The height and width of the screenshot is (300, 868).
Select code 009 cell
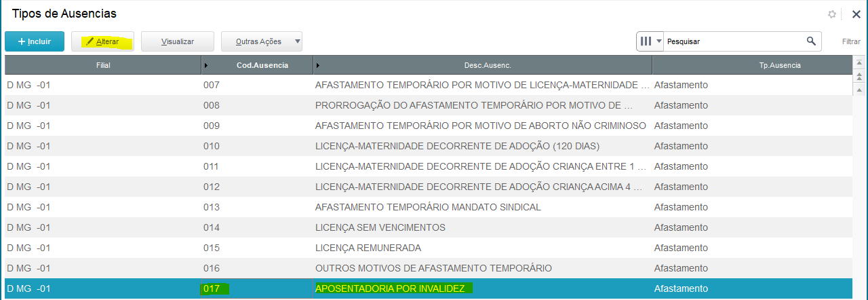[x=257, y=126]
